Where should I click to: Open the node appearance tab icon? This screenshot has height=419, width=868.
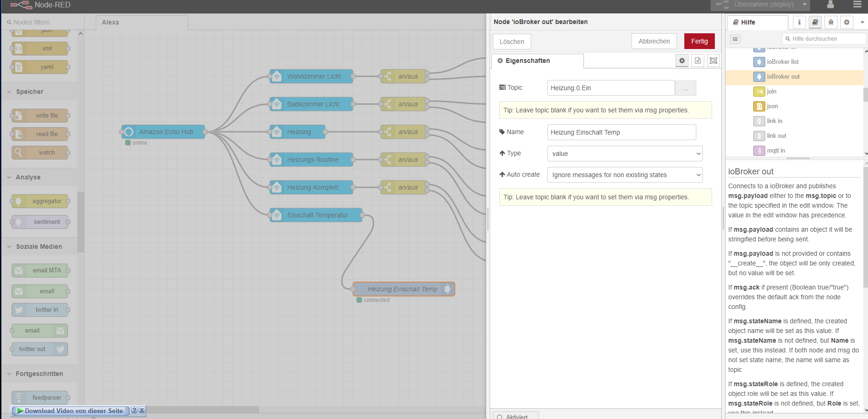pyautogui.click(x=713, y=61)
